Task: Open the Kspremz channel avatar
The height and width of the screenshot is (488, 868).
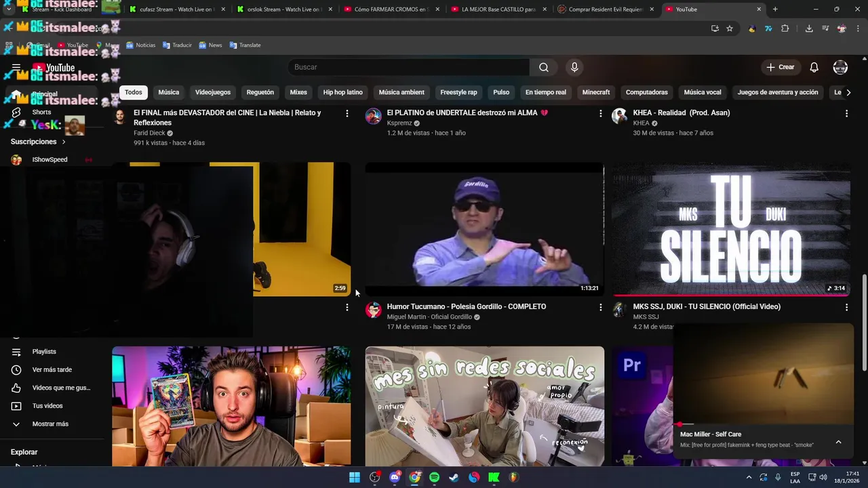Action: (373, 116)
